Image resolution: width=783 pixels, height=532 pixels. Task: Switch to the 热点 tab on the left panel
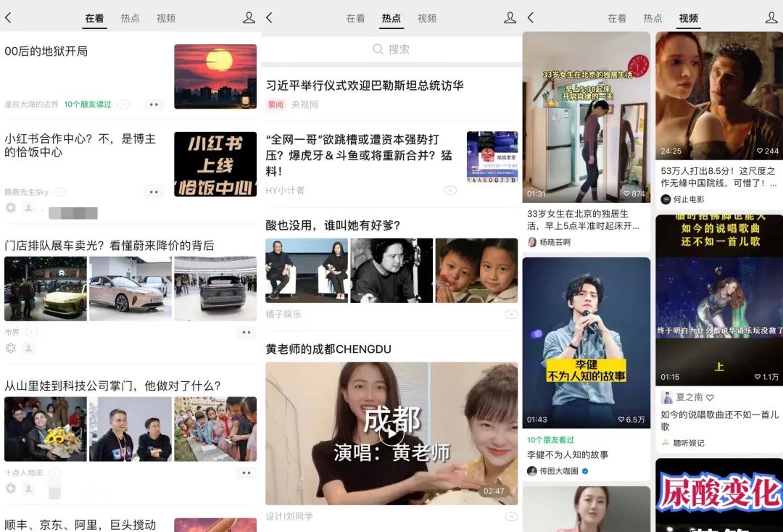coord(130,18)
